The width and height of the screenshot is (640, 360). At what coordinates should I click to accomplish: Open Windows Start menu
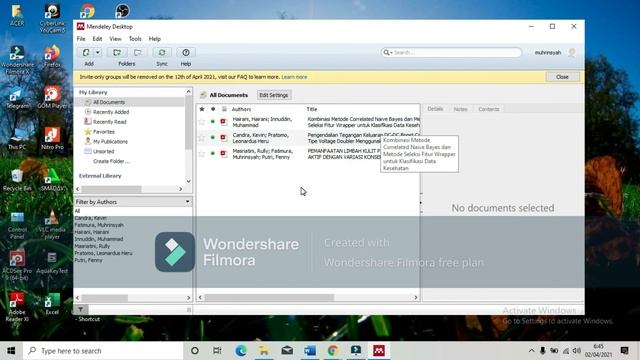11,351
